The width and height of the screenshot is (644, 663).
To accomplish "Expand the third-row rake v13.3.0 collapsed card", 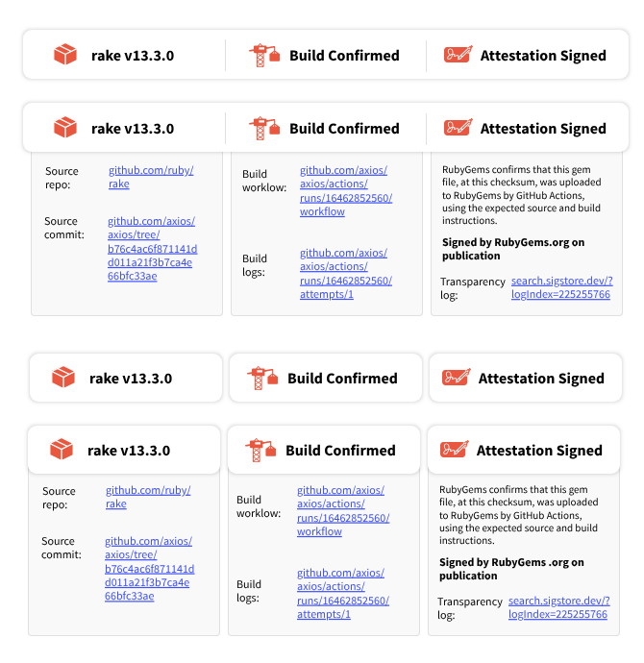I will 124,378.
